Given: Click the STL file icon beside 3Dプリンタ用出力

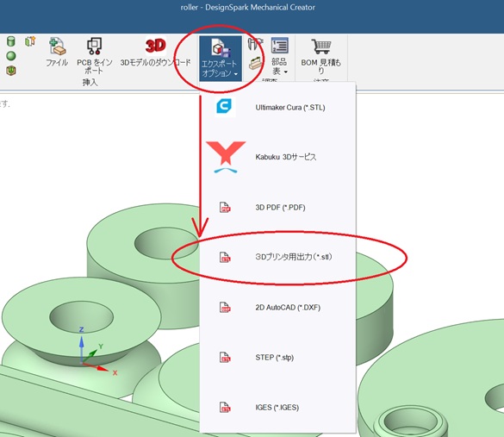Looking at the screenshot, I should pos(225,257).
